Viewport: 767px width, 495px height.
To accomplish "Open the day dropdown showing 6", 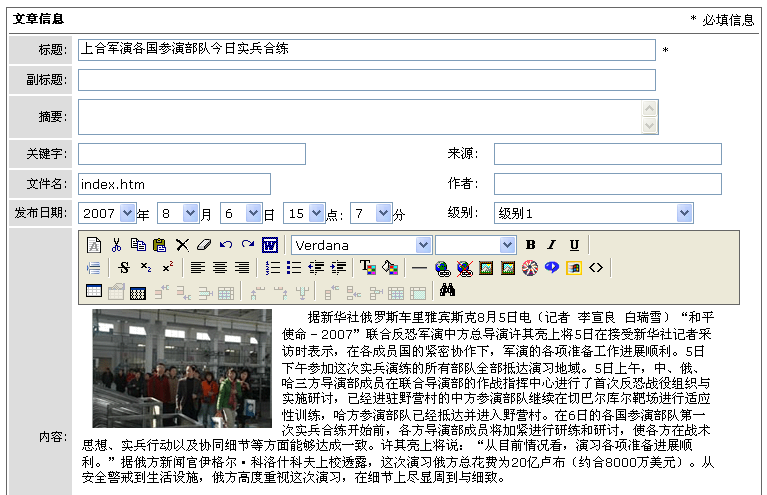I will coord(253,213).
